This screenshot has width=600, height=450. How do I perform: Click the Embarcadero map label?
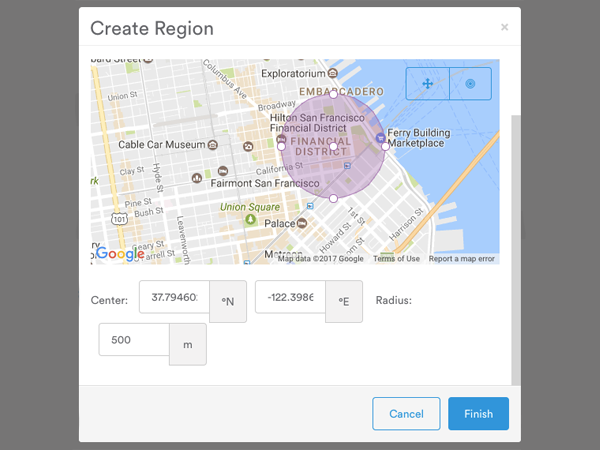click(x=341, y=91)
